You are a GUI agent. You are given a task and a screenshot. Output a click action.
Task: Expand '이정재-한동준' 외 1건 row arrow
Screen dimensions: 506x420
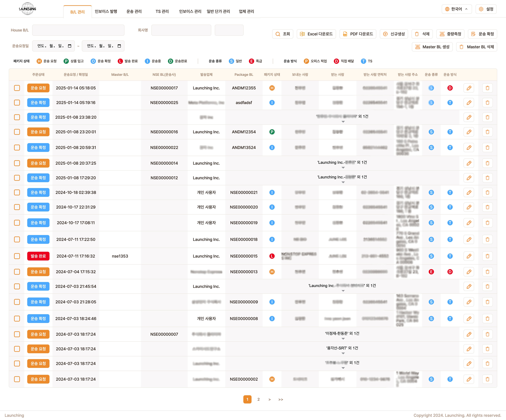343,339
